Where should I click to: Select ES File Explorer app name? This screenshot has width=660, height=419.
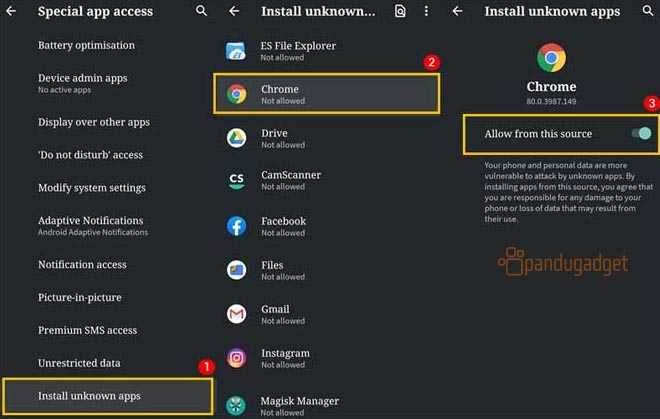(298, 45)
